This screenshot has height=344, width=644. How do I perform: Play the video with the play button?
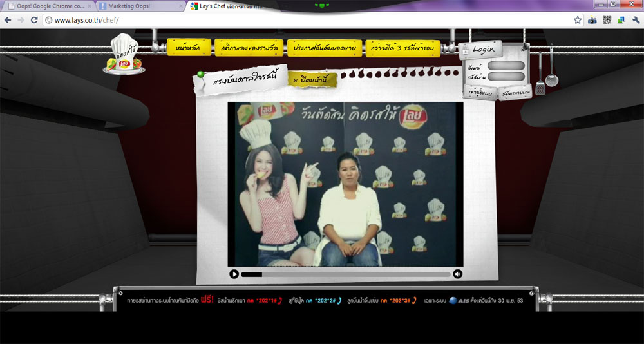click(x=234, y=274)
